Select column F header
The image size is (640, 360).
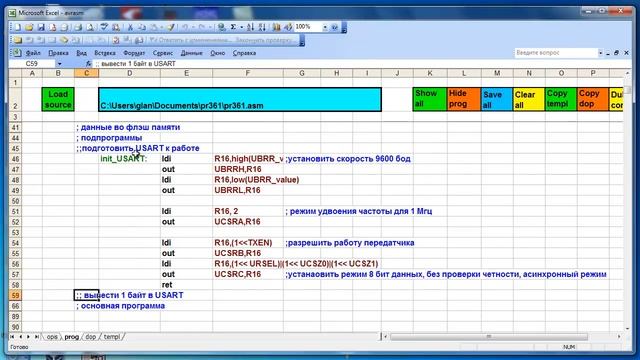point(248,73)
